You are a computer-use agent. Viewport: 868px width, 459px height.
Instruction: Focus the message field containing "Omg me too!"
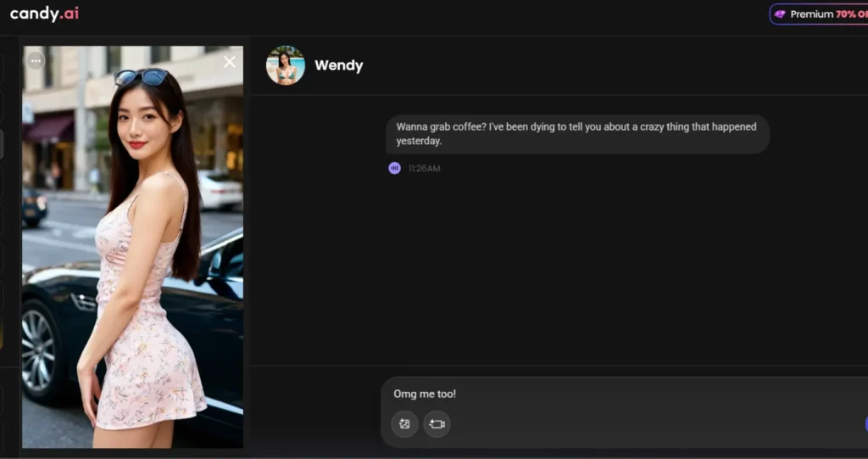point(593,395)
